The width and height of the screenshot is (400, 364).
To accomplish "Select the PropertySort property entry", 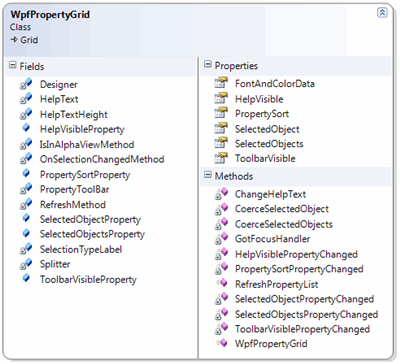I will pos(262,114).
